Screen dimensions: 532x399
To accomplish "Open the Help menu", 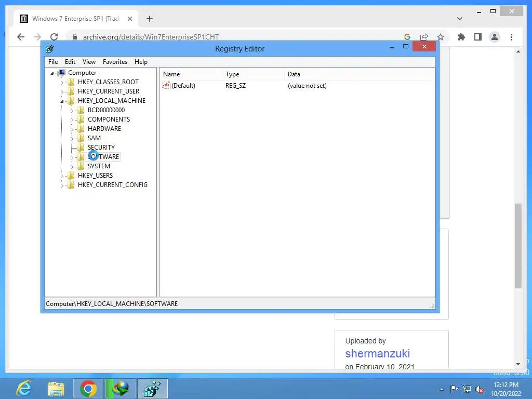I will coord(141,62).
